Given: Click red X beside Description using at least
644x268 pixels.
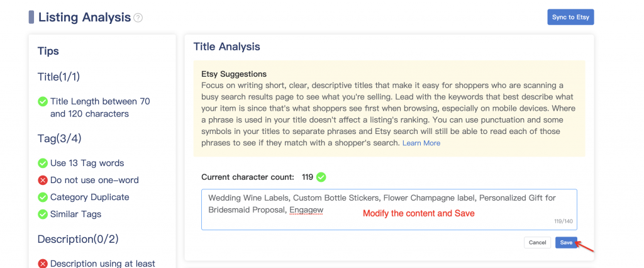Looking at the screenshot, I should [x=43, y=264].
